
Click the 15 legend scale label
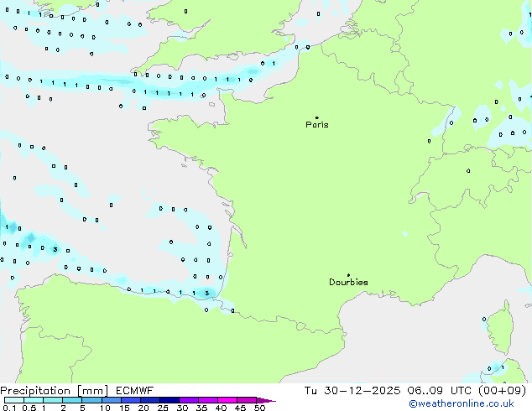coord(124,408)
